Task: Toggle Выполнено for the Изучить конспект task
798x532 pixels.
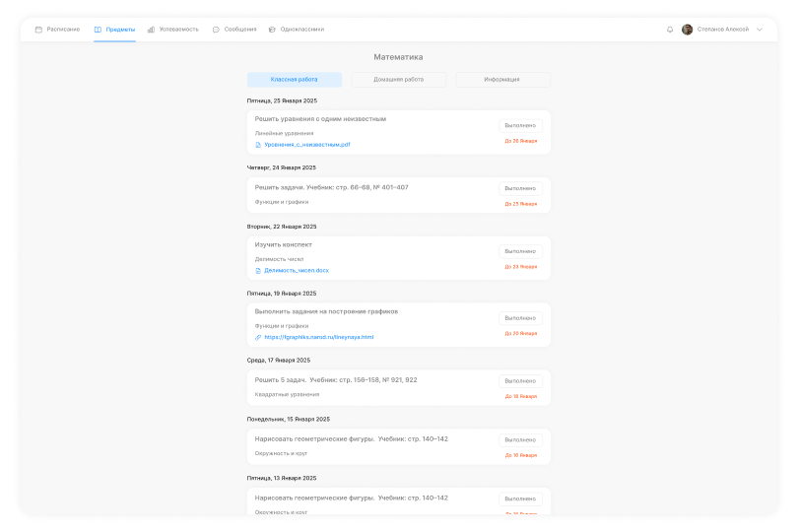Action: (520, 251)
